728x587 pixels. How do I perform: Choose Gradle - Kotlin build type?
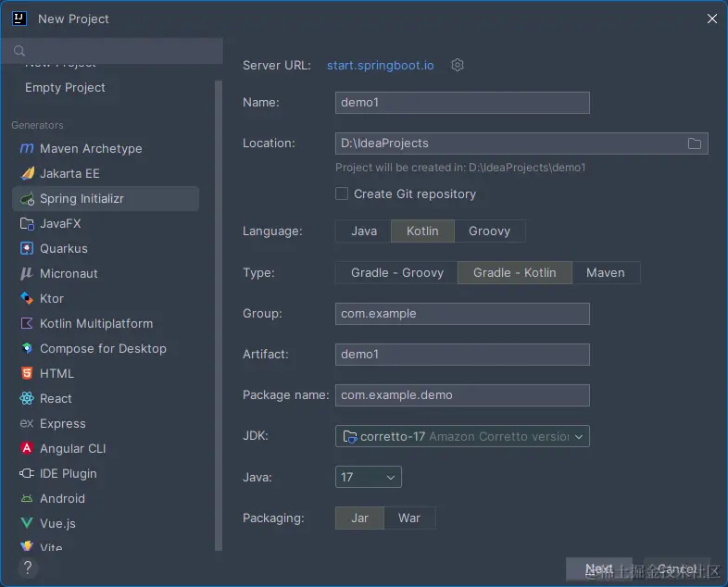(514, 272)
